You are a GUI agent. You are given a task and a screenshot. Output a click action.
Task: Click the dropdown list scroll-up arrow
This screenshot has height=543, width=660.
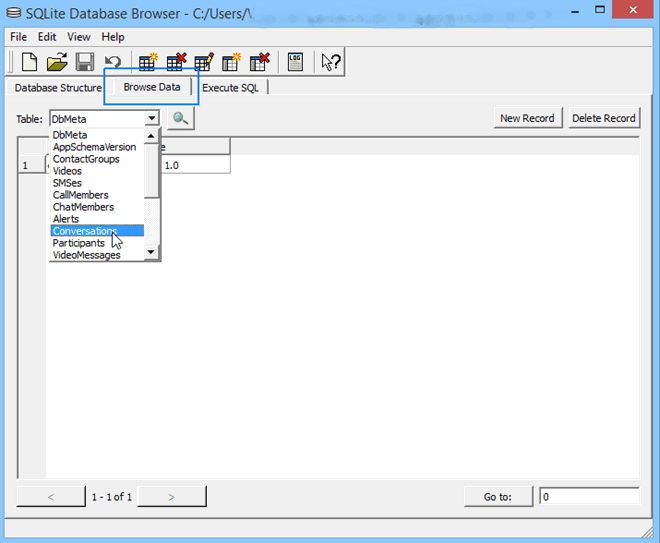click(151, 136)
